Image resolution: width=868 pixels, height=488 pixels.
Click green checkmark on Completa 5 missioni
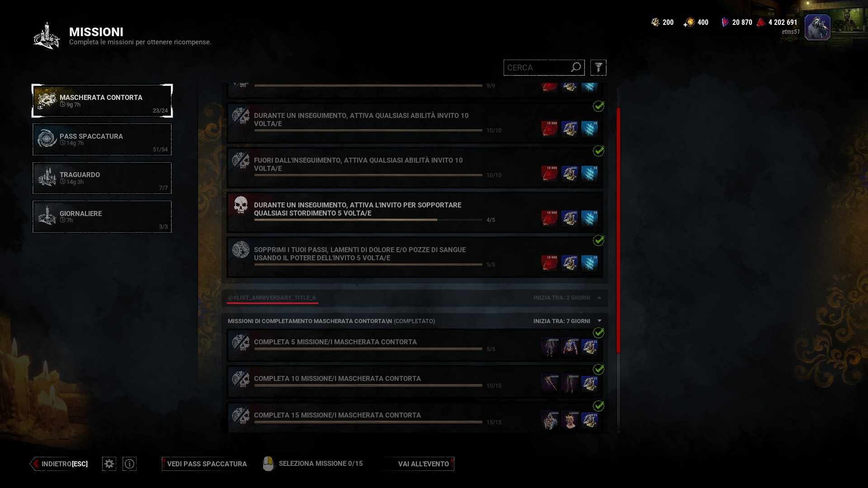pyautogui.click(x=599, y=333)
